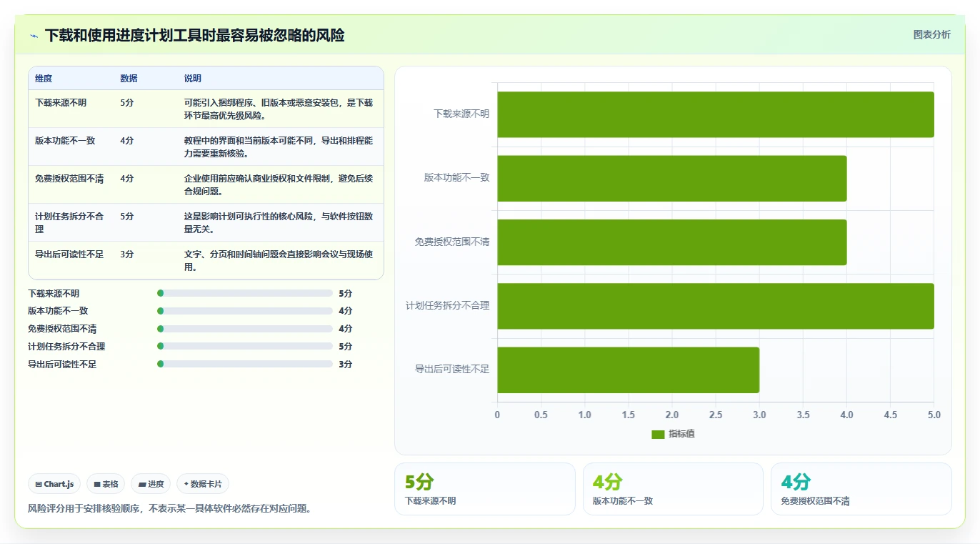The image size is (980, 544).
Task: Click 版本功能不一致 in the table's first column
Action: [65, 141]
